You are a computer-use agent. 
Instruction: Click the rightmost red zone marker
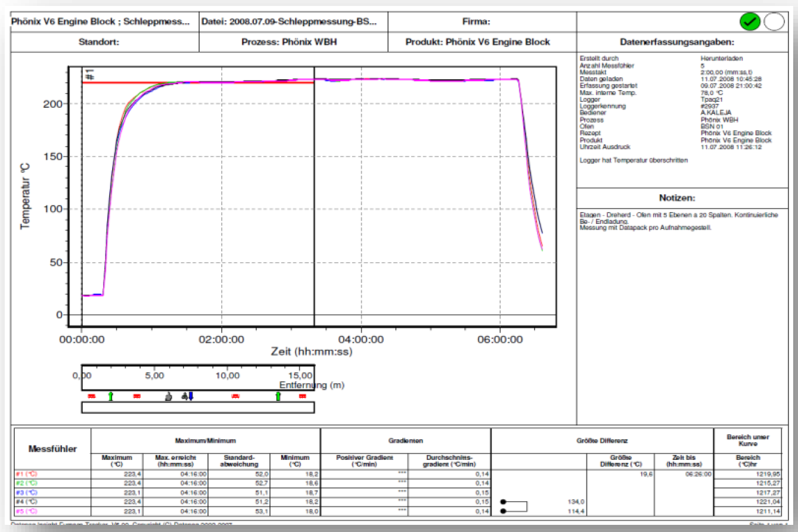(303, 396)
